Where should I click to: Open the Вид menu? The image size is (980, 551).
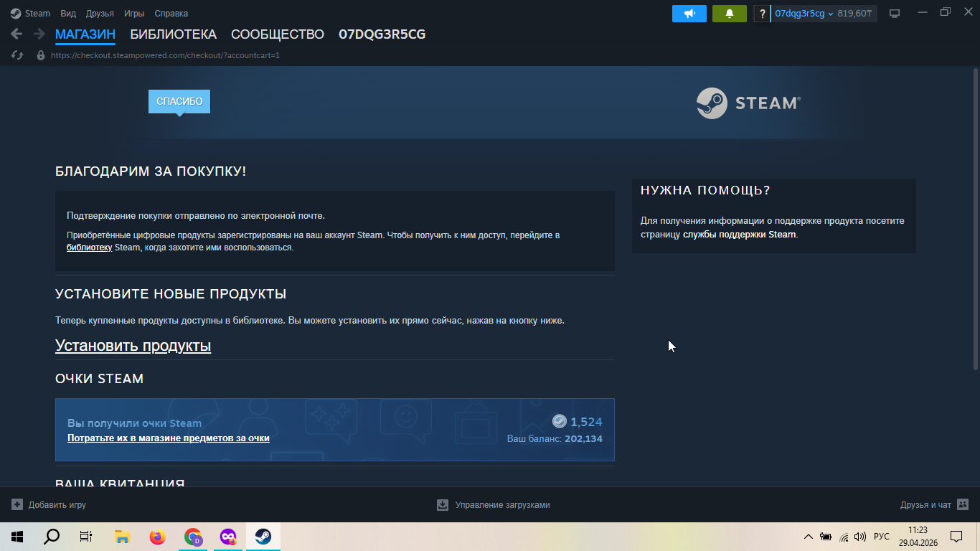[x=68, y=14]
